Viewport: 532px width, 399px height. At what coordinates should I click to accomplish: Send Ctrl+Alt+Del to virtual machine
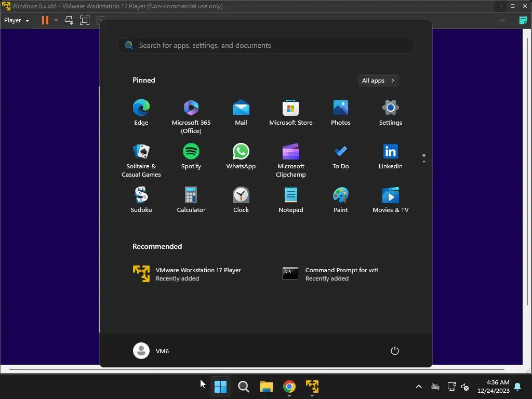tap(69, 20)
